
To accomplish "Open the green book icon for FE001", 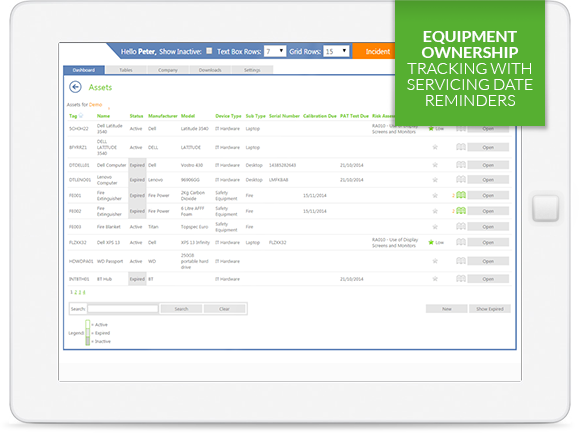I will [461, 195].
